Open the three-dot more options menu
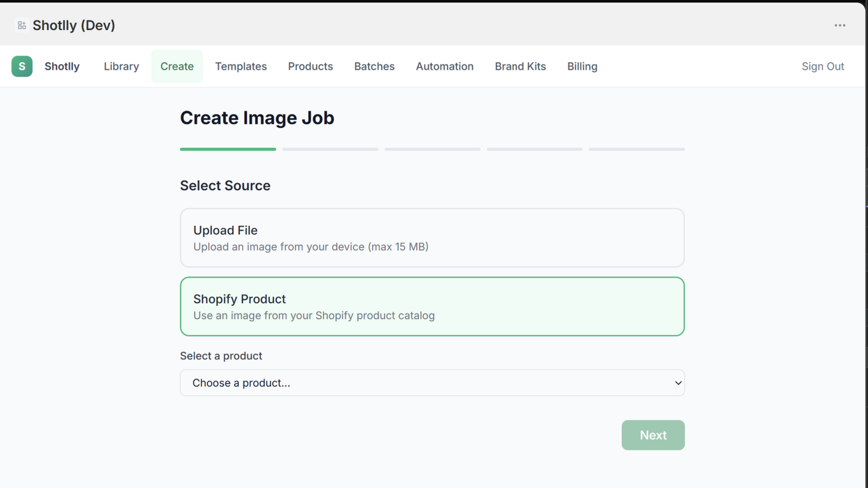The width and height of the screenshot is (868, 488). pyautogui.click(x=840, y=25)
